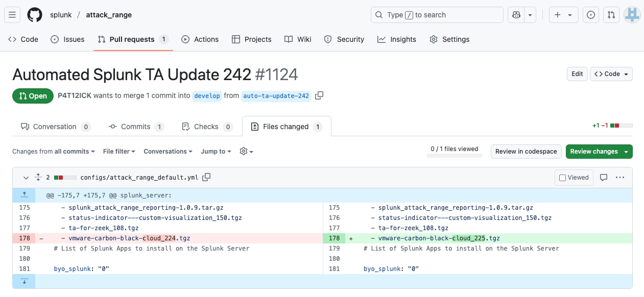Expand diff lines downward below line 181
The width and height of the screenshot is (644, 297).
click(x=24, y=281)
